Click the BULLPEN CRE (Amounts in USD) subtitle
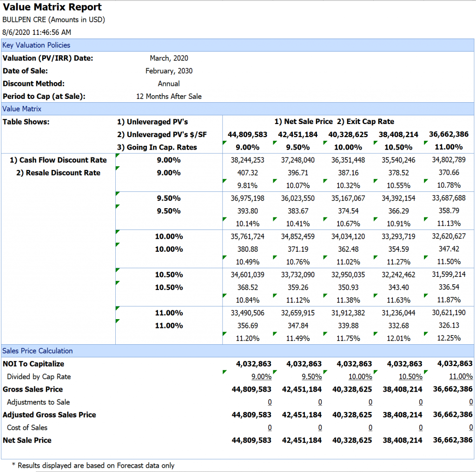 [x=54, y=20]
